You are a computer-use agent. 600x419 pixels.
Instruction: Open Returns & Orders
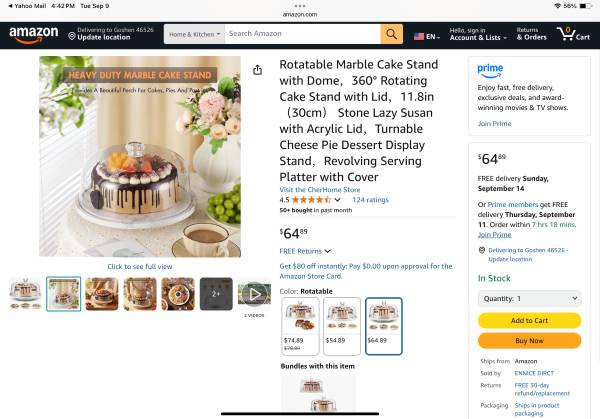click(x=531, y=34)
